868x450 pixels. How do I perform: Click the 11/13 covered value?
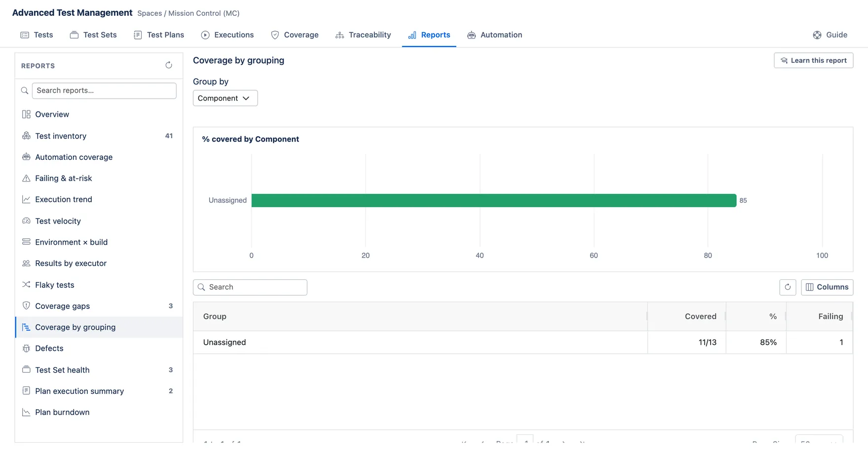click(x=707, y=342)
